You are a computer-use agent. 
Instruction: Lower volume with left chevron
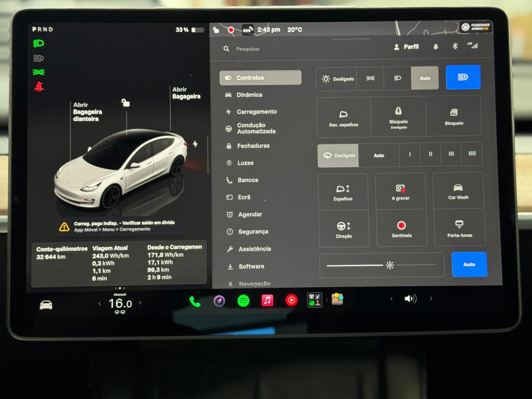[x=391, y=299]
